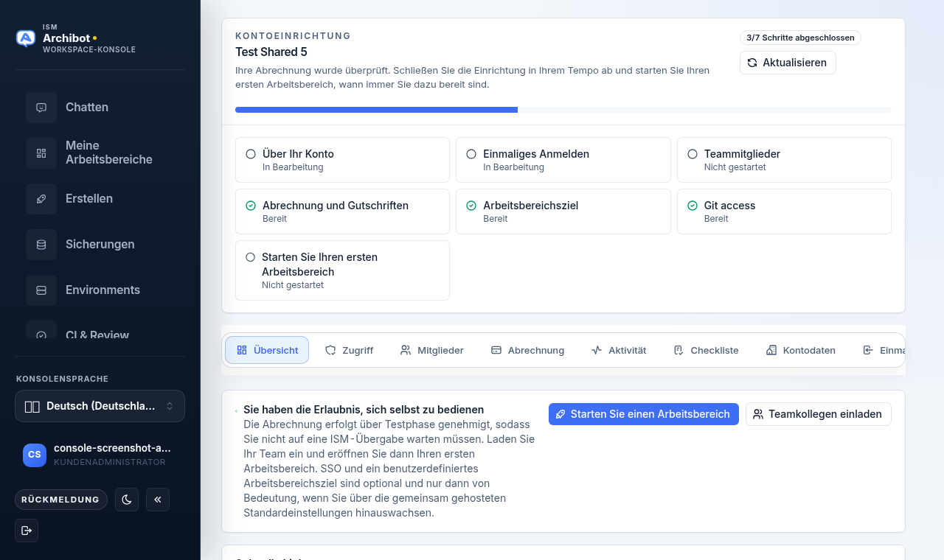Click the KUNDENADMINISTRATOR role label
This screenshot has width=944, height=560.
(110, 463)
